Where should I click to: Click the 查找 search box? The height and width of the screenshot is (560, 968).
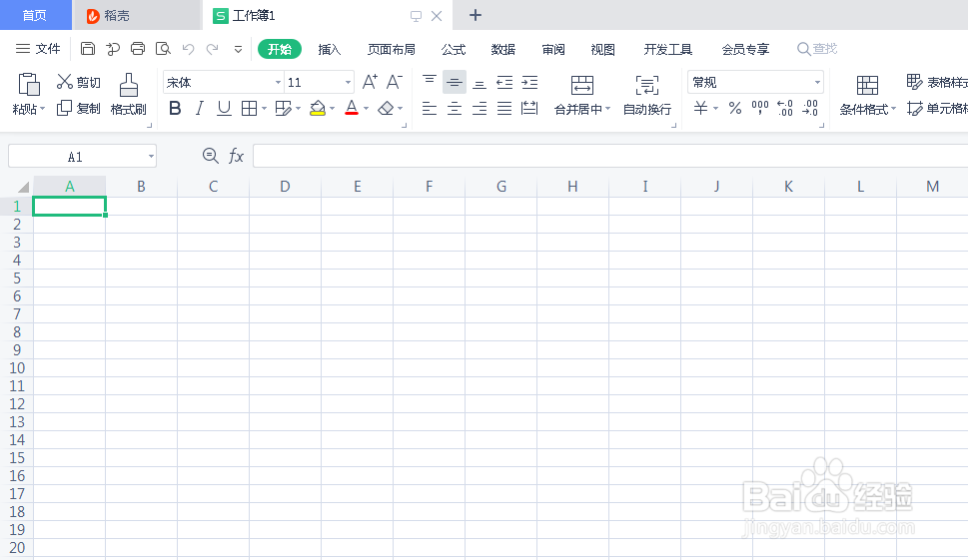[x=817, y=49]
